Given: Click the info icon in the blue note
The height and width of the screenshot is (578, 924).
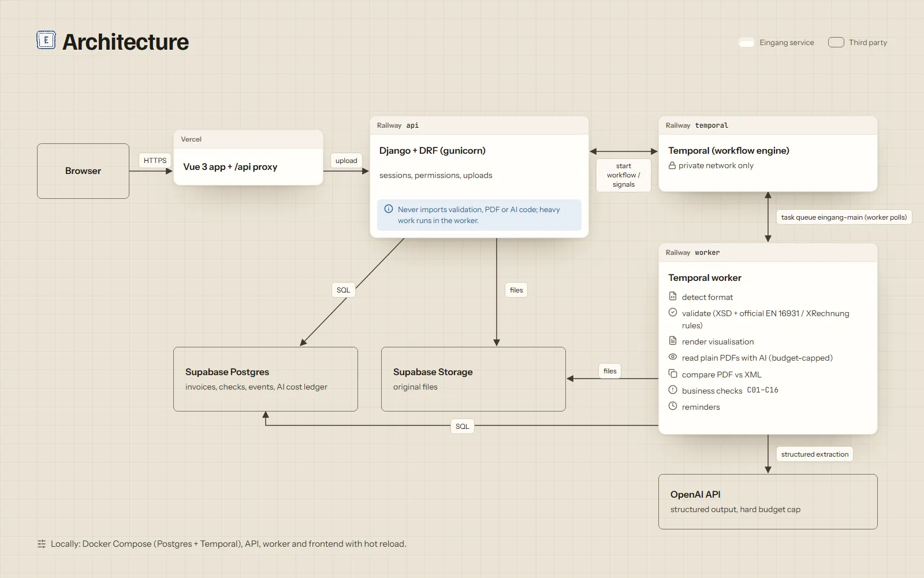Looking at the screenshot, I should [x=389, y=209].
